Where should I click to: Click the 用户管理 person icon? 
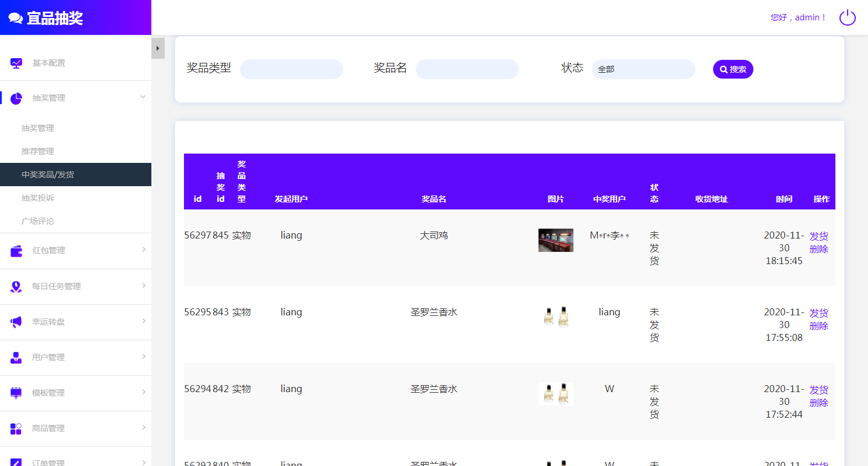16,357
